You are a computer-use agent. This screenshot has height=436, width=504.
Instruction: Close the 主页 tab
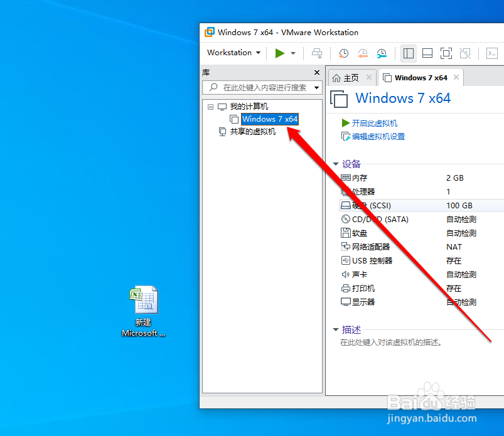(x=369, y=77)
